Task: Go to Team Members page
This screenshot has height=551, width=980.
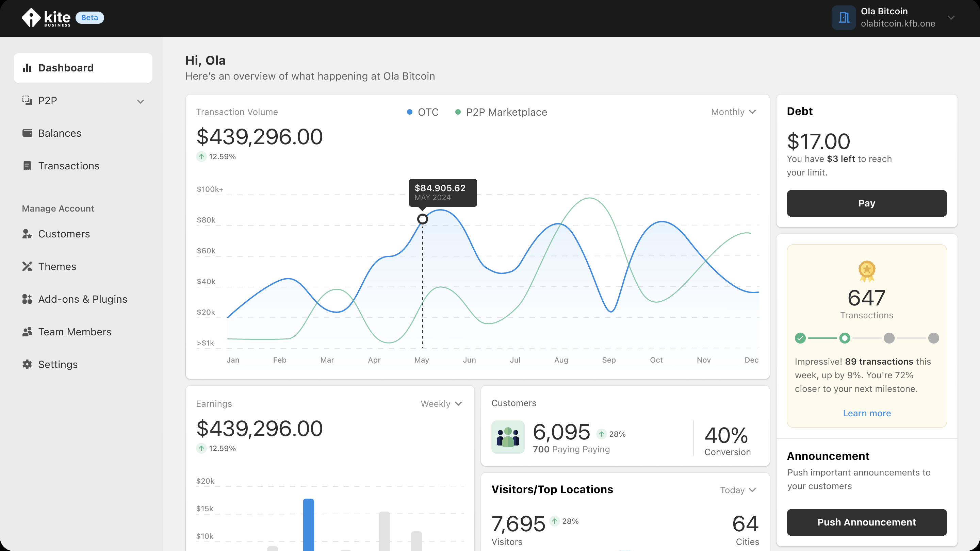Action: tap(75, 332)
